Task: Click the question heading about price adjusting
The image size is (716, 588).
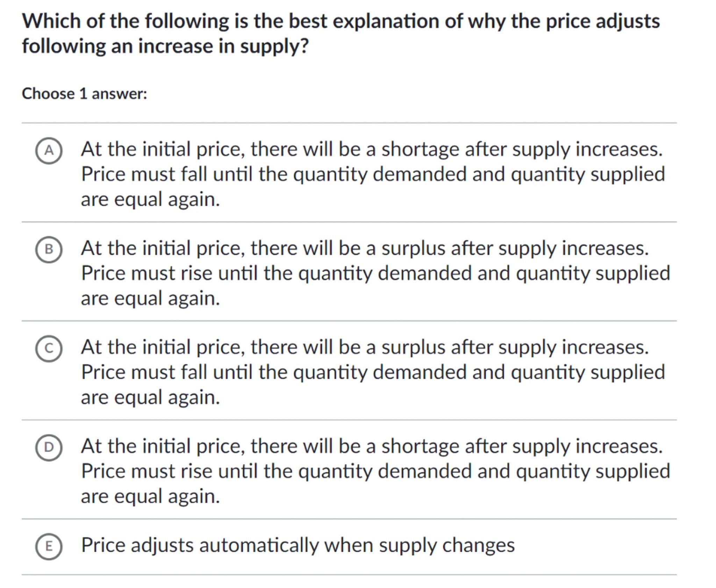Action: tap(341, 33)
